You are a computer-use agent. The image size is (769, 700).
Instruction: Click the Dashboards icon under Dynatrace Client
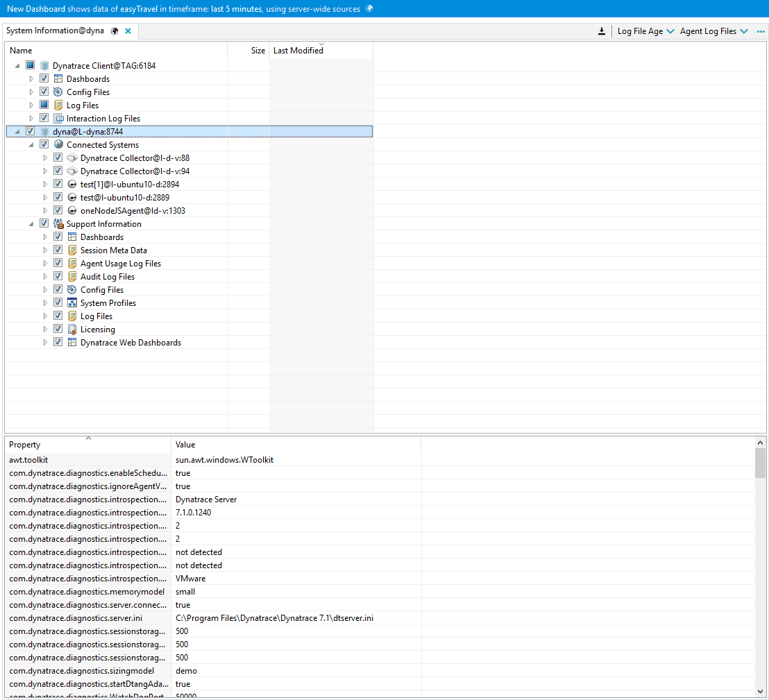(58, 79)
